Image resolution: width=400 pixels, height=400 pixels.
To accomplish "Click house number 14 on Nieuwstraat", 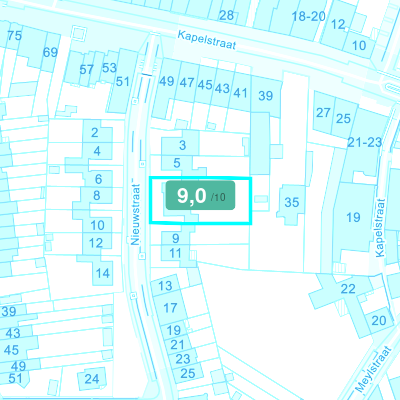I will point(102,273).
